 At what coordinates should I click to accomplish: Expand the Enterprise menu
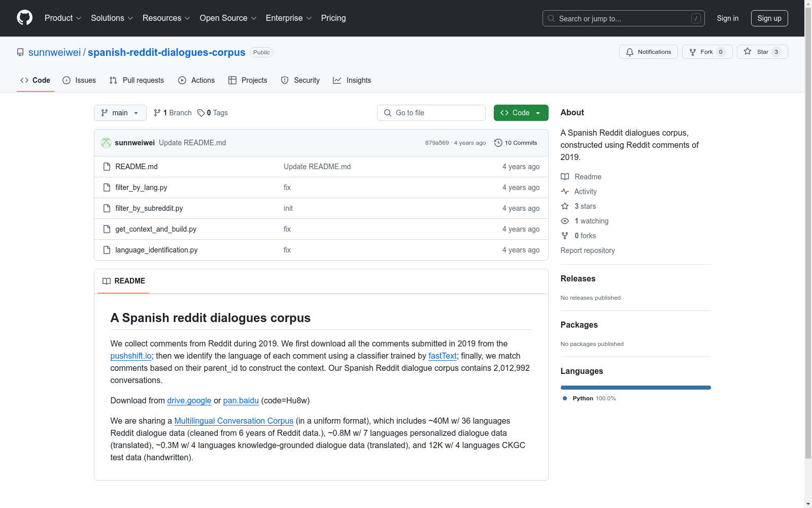point(289,18)
